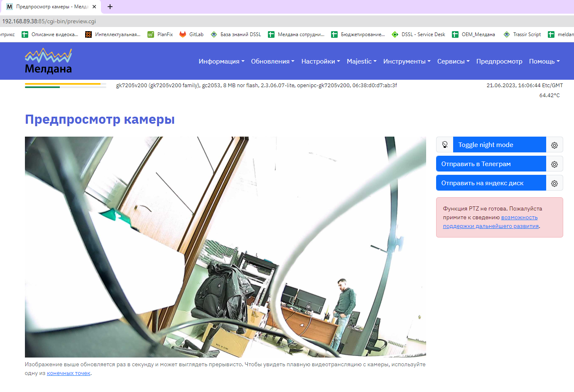Viewport: 574px width, 392px height.
Task: Expand the Настройки dropdown menu
Action: pyautogui.click(x=320, y=61)
